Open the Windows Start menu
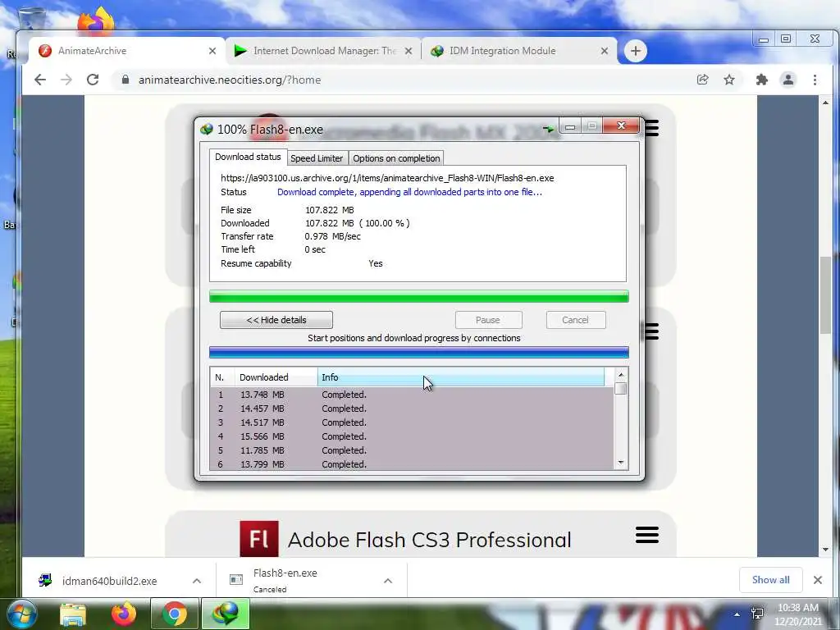The image size is (840, 630). pos(21,614)
